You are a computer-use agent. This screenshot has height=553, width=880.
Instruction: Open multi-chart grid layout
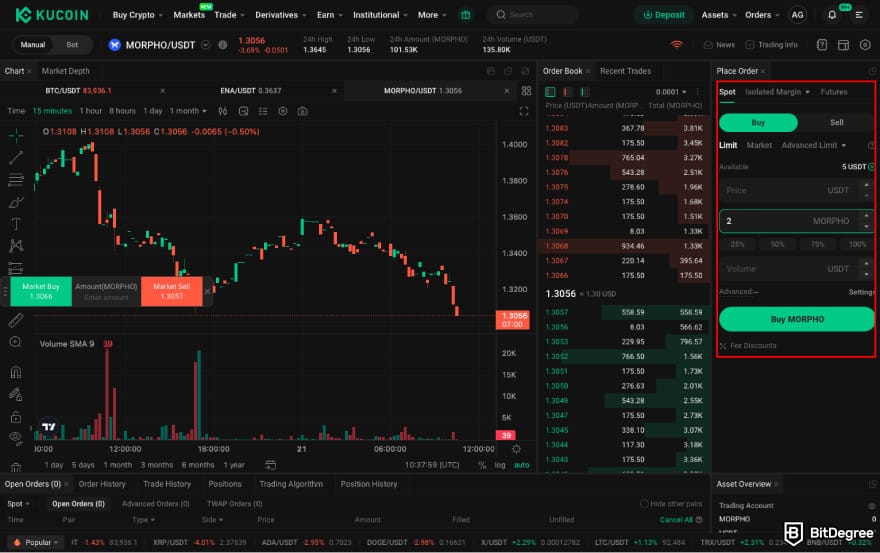click(x=526, y=90)
